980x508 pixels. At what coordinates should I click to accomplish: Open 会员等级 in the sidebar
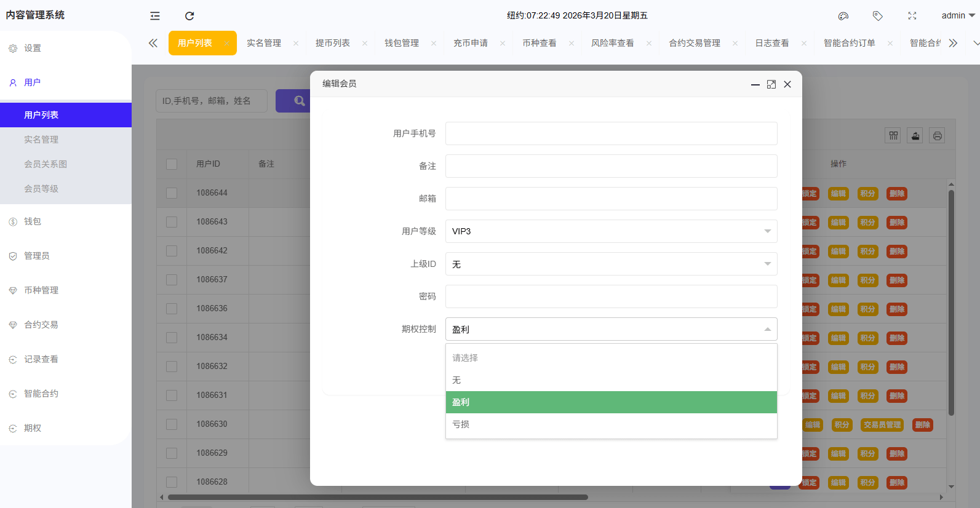point(41,189)
